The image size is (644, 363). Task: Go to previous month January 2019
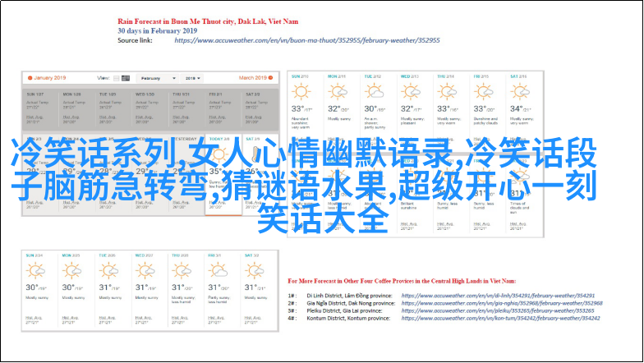click(49, 78)
